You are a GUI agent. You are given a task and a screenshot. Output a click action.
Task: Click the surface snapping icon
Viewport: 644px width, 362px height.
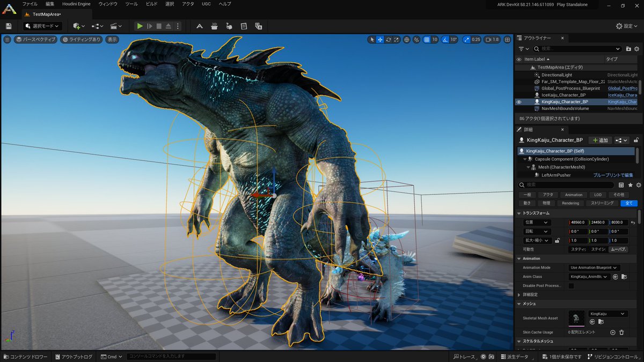(416, 39)
